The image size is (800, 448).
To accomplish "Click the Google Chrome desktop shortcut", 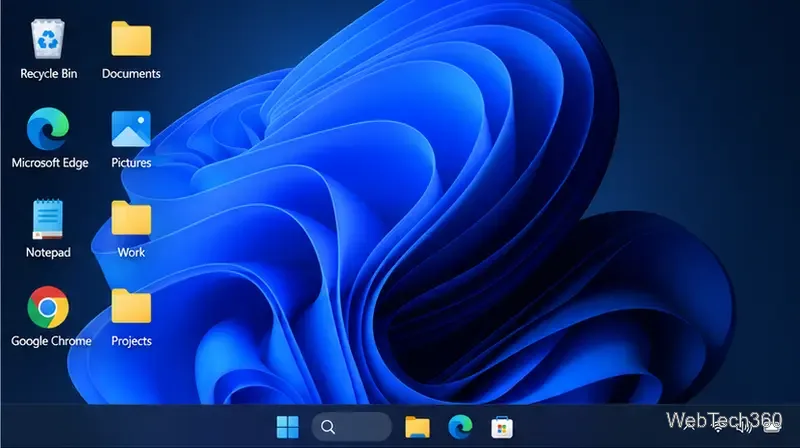I will click(50, 316).
